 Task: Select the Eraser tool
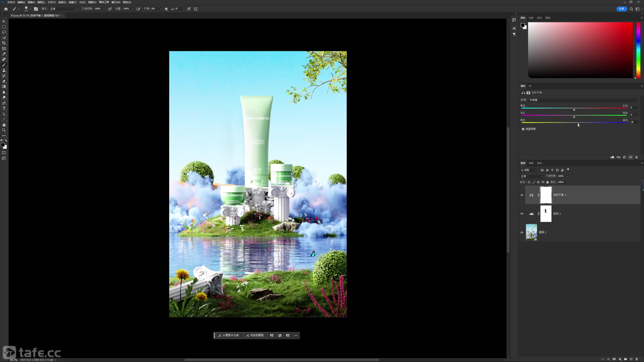[x=4, y=81]
